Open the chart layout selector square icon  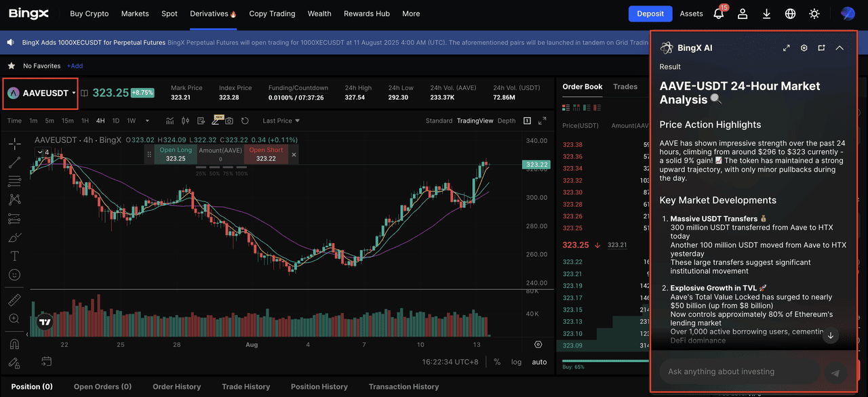[527, 121]
